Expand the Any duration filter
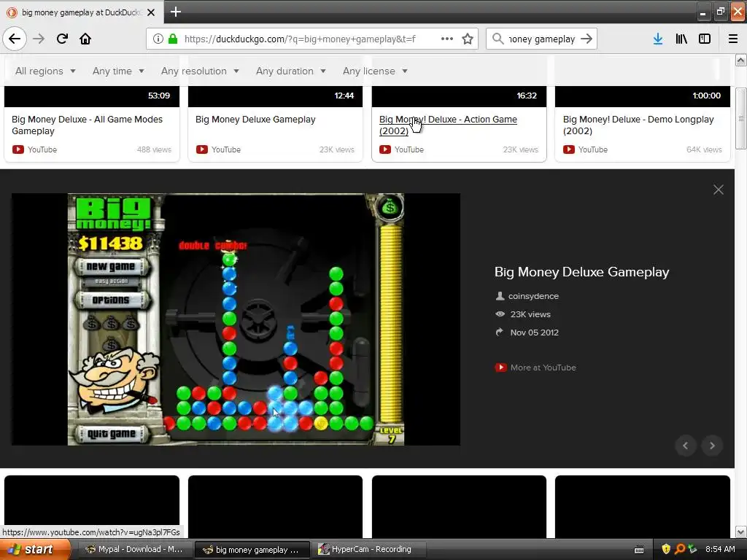This screenshot has width=747, height=560. 290,71
